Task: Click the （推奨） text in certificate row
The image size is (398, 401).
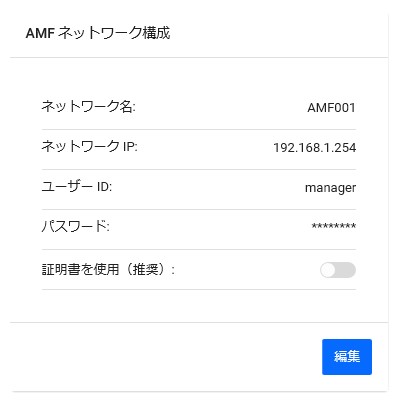Action: tap(147, 269)
